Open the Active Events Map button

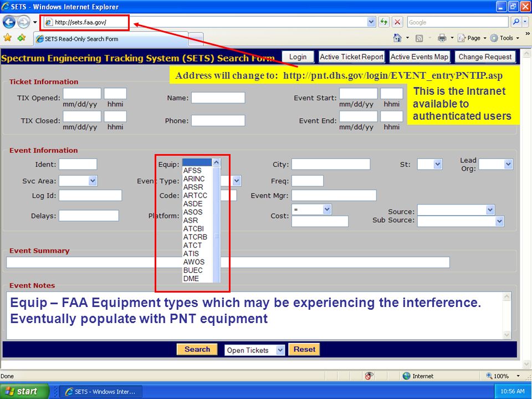[419, 57]
